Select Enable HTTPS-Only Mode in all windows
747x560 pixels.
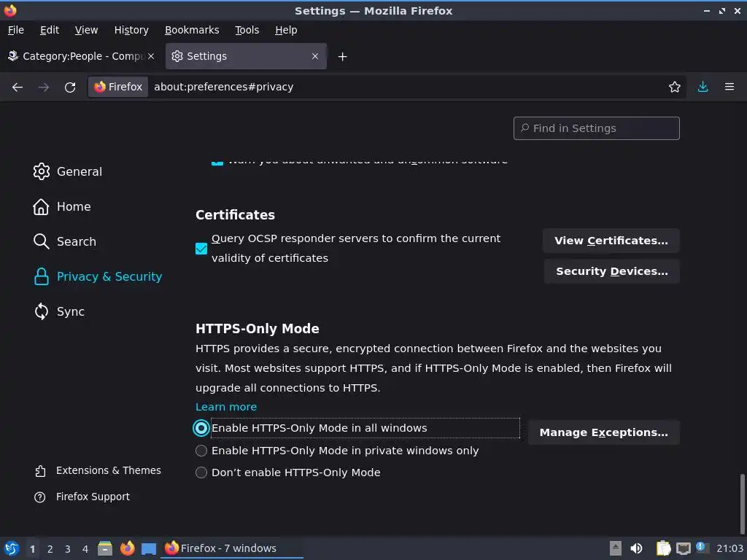pos(201,428)
